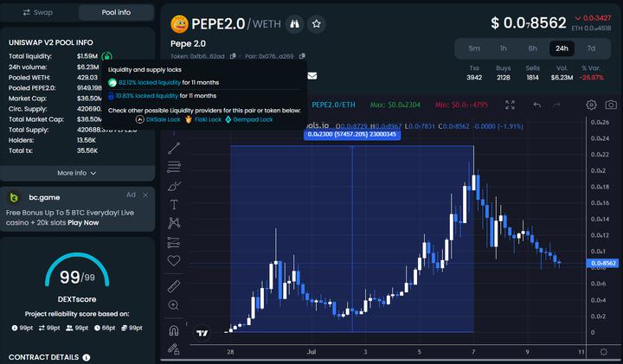
Task: Select the 7d timeframe stats
Action: click(x=591, y=48)
